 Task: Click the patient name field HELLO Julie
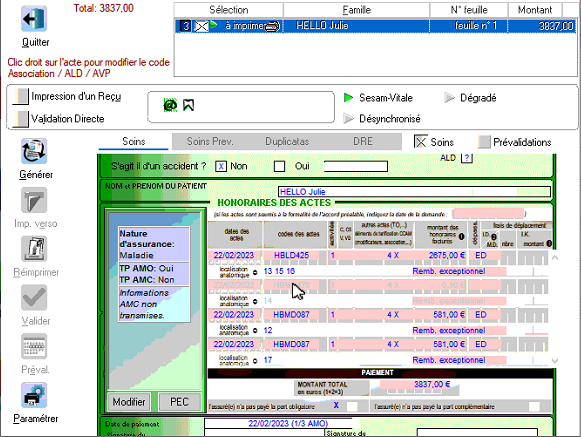click(x=414, y=192)
